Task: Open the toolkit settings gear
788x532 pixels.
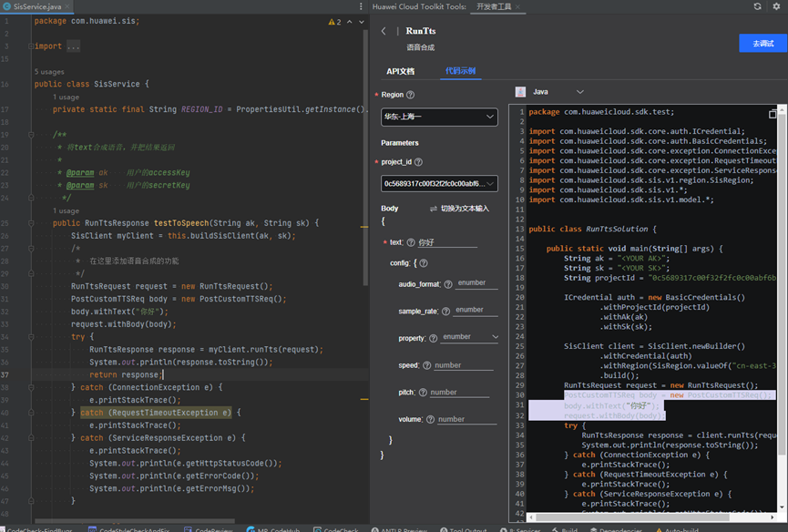Action: 777,6
